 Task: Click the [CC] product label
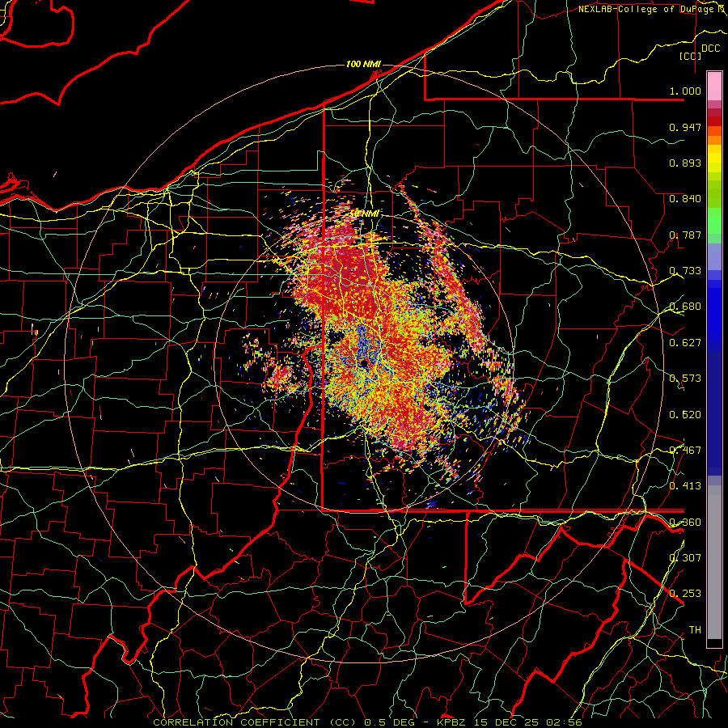coord(691,56)
